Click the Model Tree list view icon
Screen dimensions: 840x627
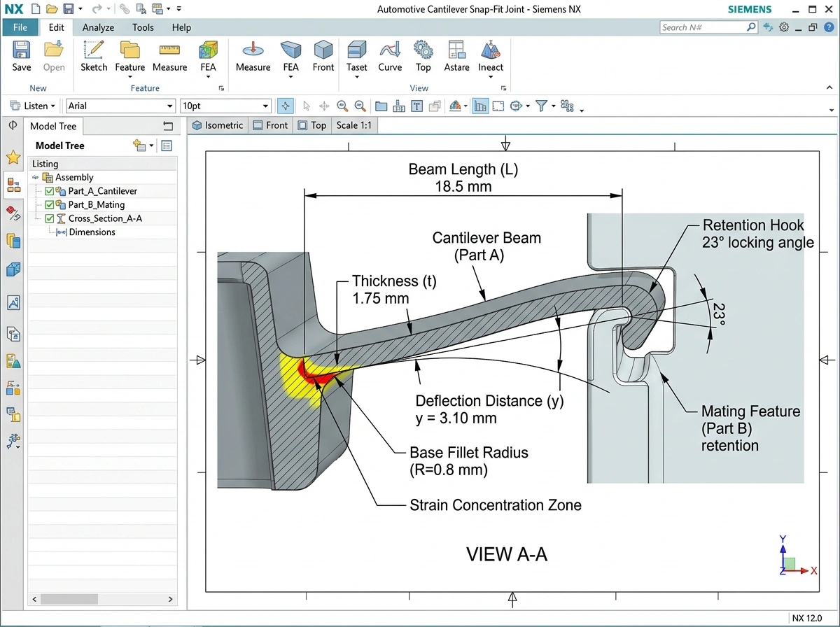167,146
